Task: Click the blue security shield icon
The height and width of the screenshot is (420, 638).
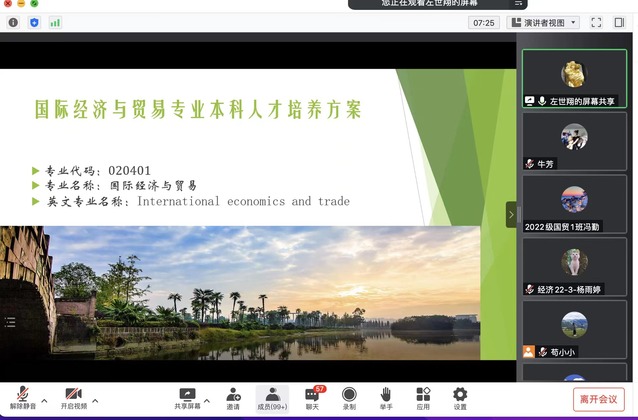Action: click(x=34, y=22)
